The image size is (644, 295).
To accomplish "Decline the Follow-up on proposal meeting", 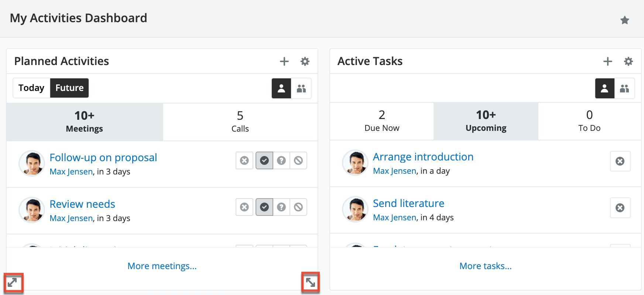I will pyautogui.click(x=298, y=160).
